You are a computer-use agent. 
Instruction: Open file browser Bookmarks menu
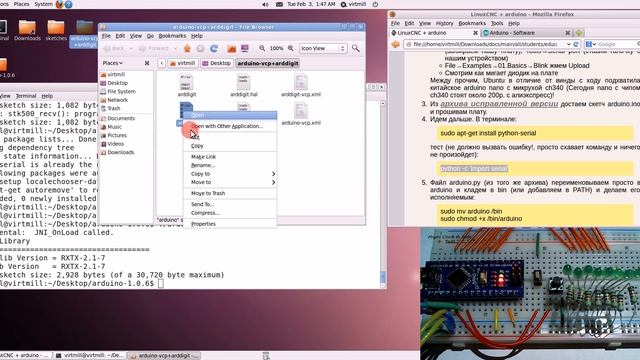point(172,36)
